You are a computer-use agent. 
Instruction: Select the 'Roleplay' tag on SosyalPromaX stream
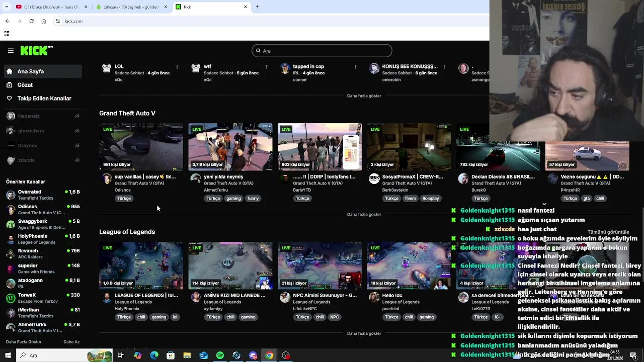click(431, 199)
